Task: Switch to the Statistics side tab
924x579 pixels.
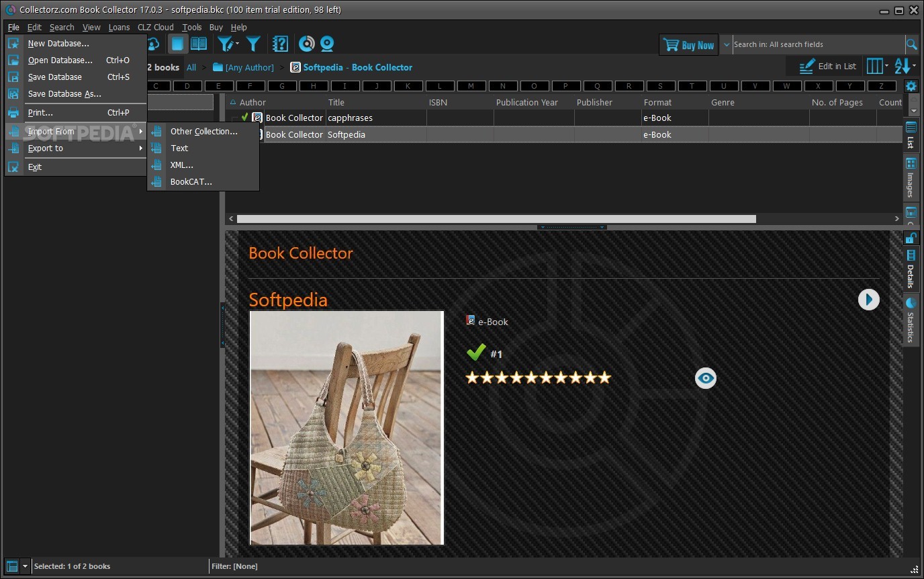Action: pyautogui.click(x=911, y=320)
